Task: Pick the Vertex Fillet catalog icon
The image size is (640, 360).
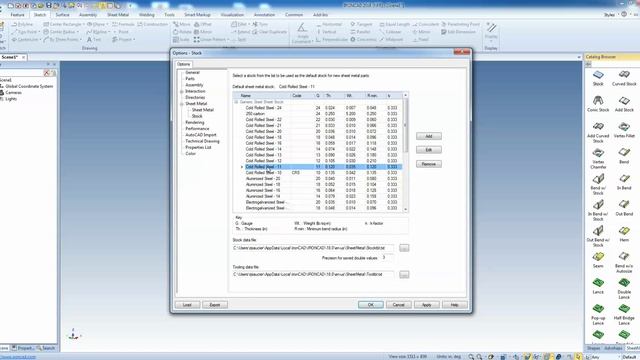Action: (624, 127)
